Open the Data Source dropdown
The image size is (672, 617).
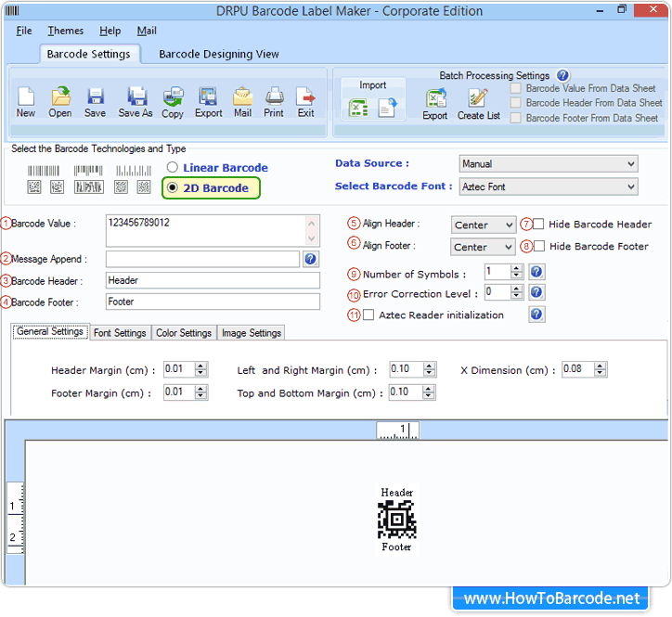point(549,163)
